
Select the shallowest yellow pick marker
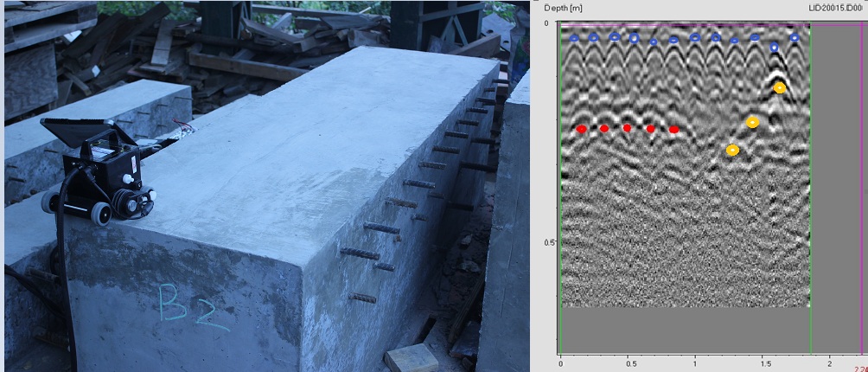[780, 87]
